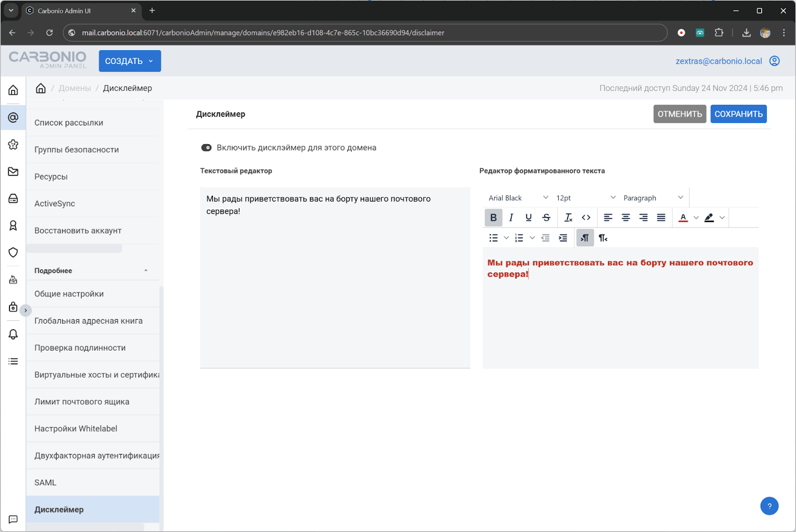This screenshot has height=532, width=796.
Task: Justify the text alignment
Action: click(661, 217)
